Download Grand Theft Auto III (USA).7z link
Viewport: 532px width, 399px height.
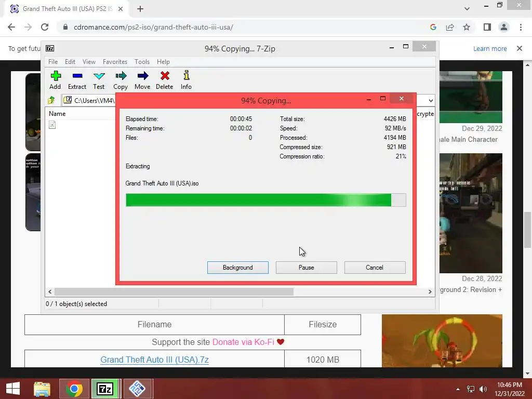click(x=154, y=360)
